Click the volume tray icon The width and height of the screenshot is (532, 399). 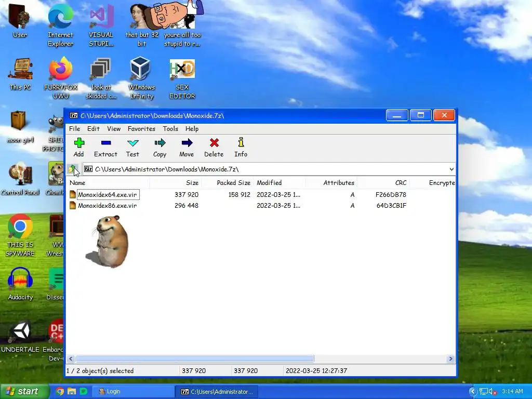(x=493, y=392)
